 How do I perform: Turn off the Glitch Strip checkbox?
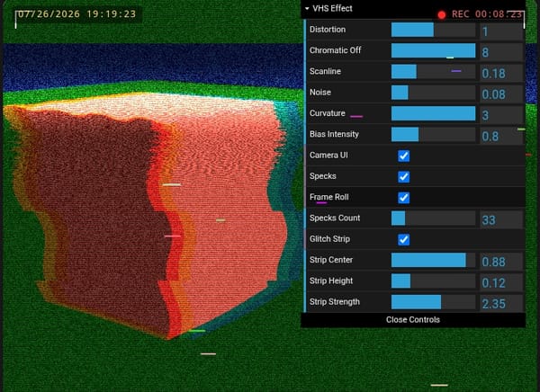point(403,239)
